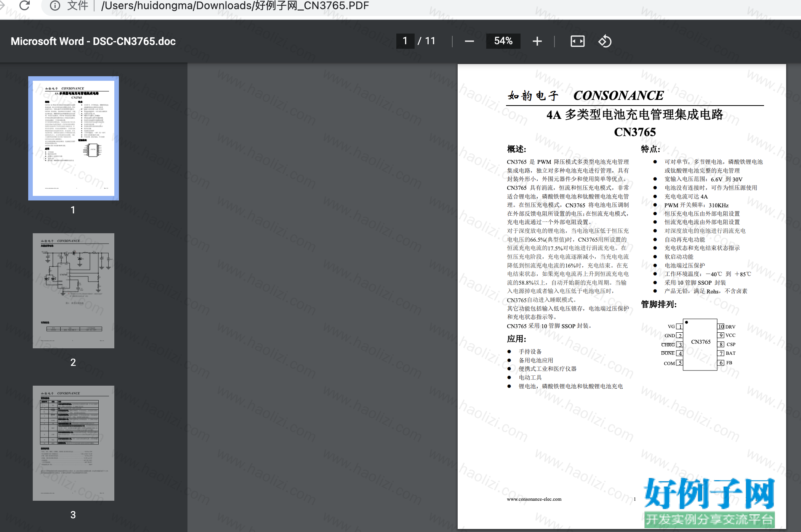Click the 特点: section heading

650,149
